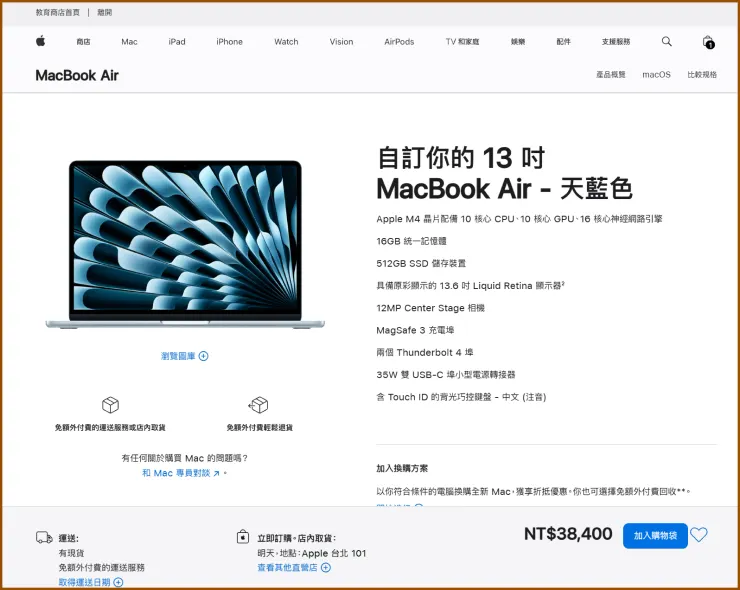The width and height of the screenshot is (740, 590).
Task: Open the 配件 menu item
Action: point(563,42)
